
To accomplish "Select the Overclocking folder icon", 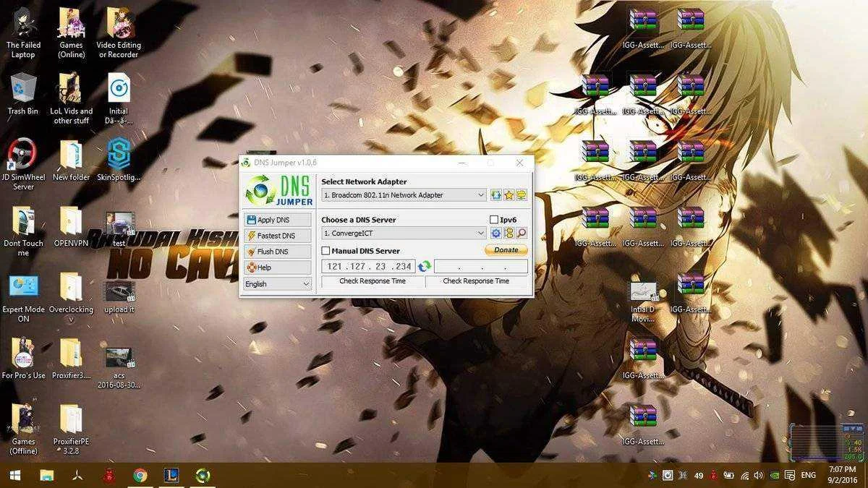I will [x=71, y=298].
